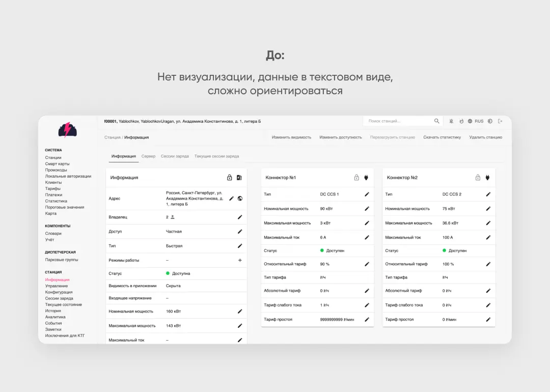Viewport: 550px width, 392px height.
Task: Edit Коннектор №1 type DC CCS 1
Action: [367, 194]
